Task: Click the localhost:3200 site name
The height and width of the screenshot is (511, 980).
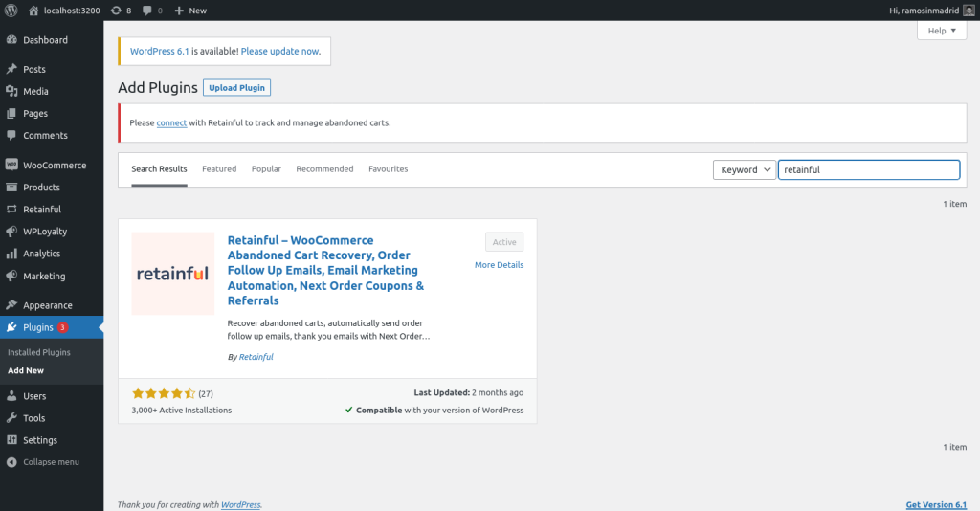Action: click(72, 11)
